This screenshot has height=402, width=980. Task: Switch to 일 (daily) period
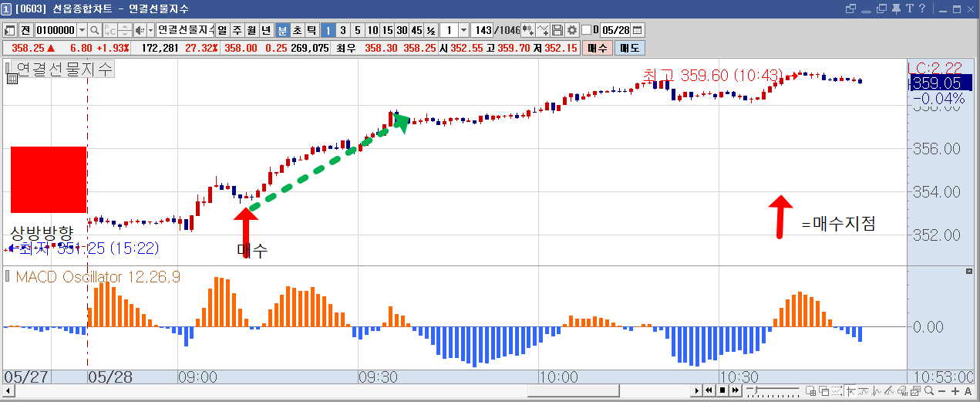(x=222, y=30)
